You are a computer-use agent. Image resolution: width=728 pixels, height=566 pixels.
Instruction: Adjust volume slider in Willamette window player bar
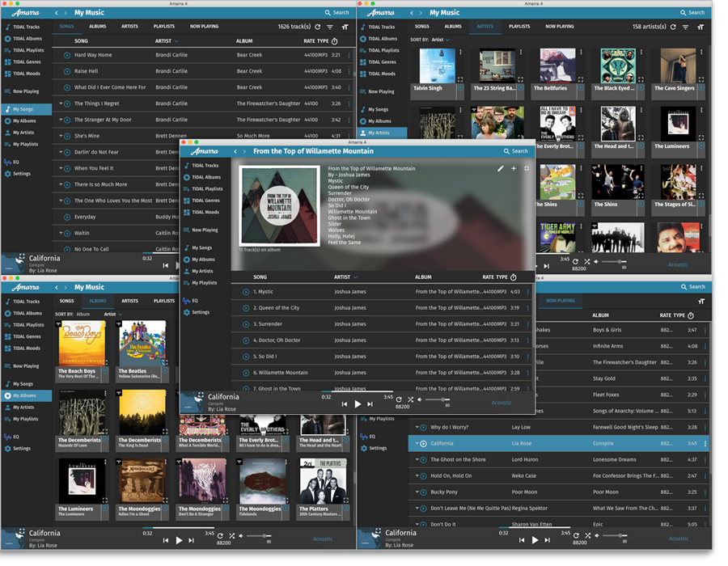coord(438,399)
